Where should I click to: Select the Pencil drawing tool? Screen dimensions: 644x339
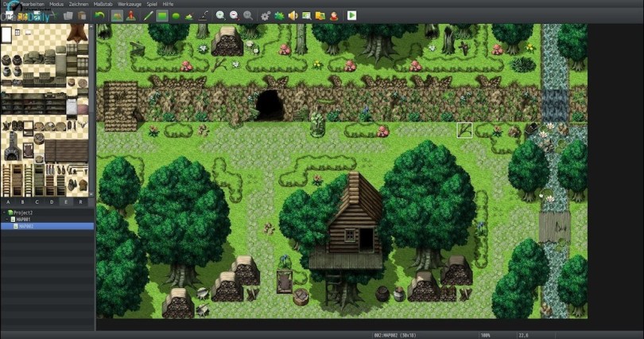pyautogui.click(x=148, y=16)
